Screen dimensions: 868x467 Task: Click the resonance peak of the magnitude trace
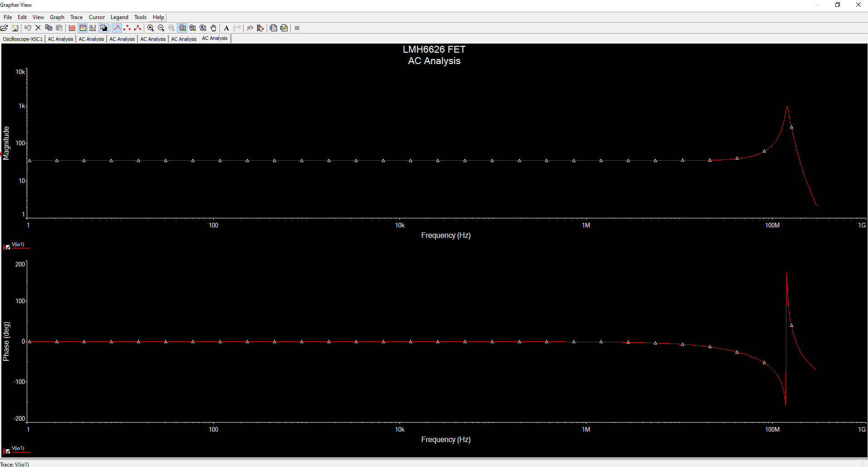click(x=787, y=107)
